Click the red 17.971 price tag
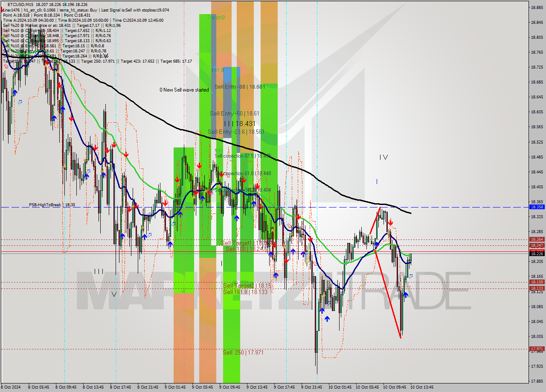This screenshot has height=392, width=546. tap(537, 349)
